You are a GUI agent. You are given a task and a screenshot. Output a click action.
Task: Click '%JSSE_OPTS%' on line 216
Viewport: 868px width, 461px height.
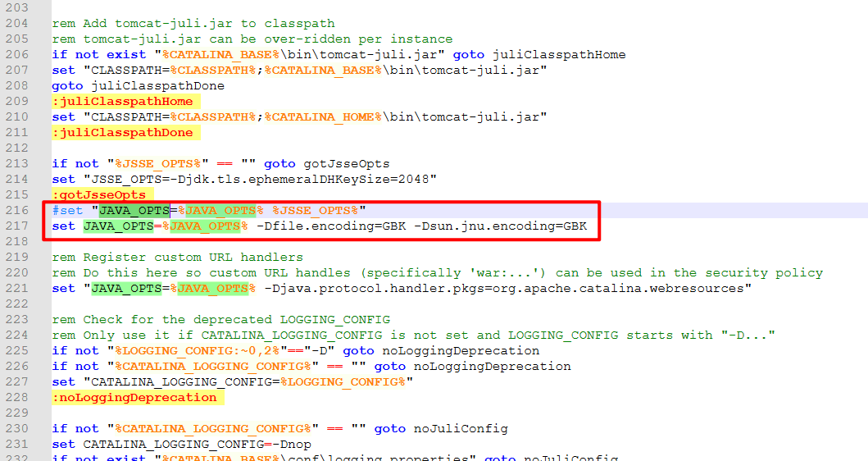[315, 211]
